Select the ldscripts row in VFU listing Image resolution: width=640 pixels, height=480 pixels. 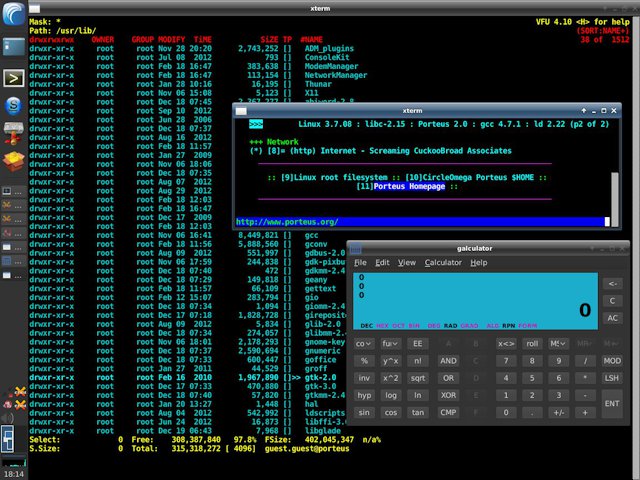[187, 413]
